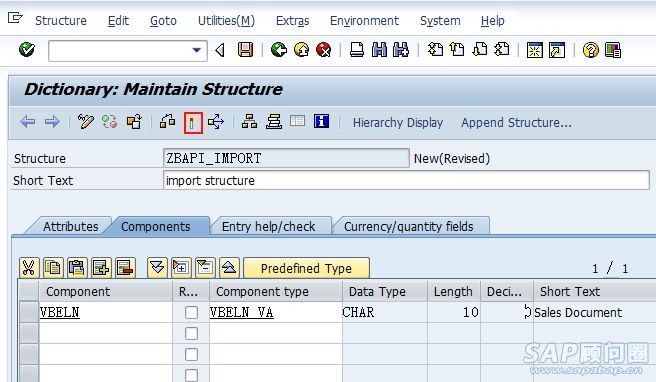Click the blue Previous Object arrow
This screenshot has width=656, height=382.
(28, 122)
